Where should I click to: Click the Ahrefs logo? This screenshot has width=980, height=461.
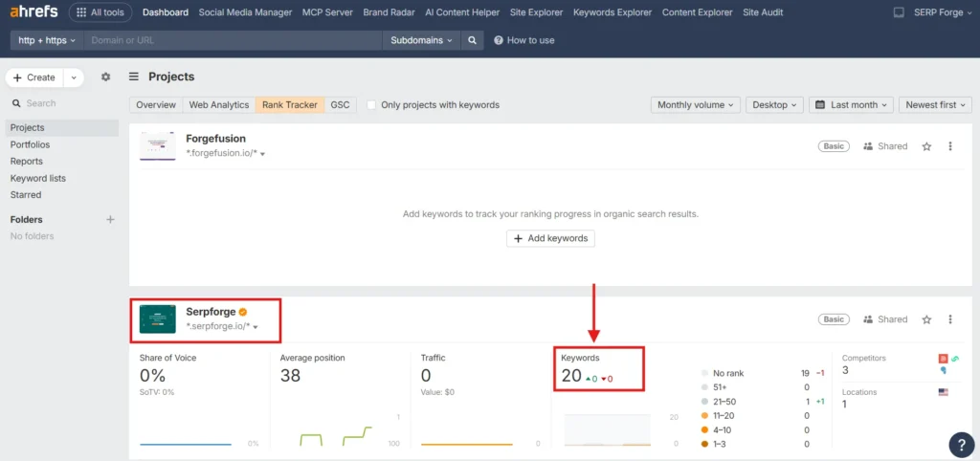(x=33, y=12)
